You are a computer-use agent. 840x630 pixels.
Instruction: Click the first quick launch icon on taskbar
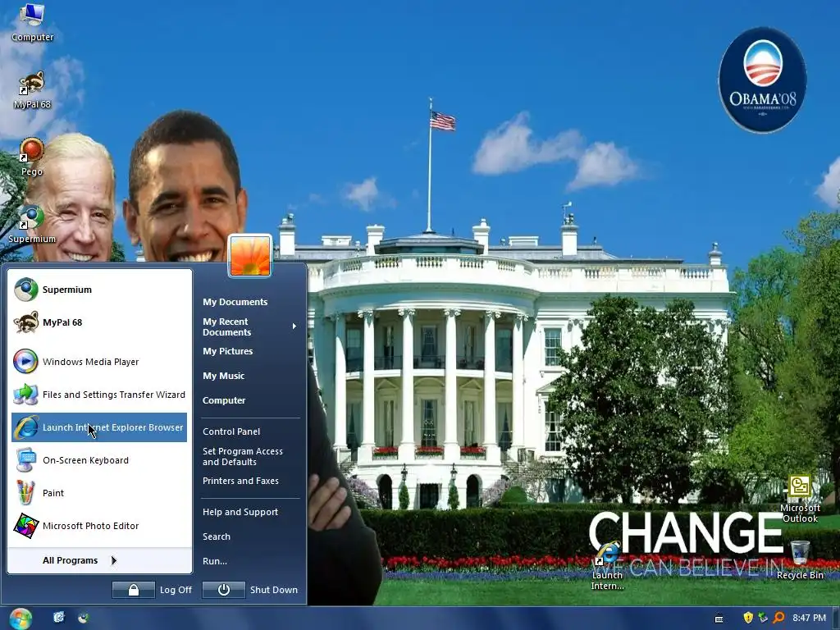tap(59, 618)
